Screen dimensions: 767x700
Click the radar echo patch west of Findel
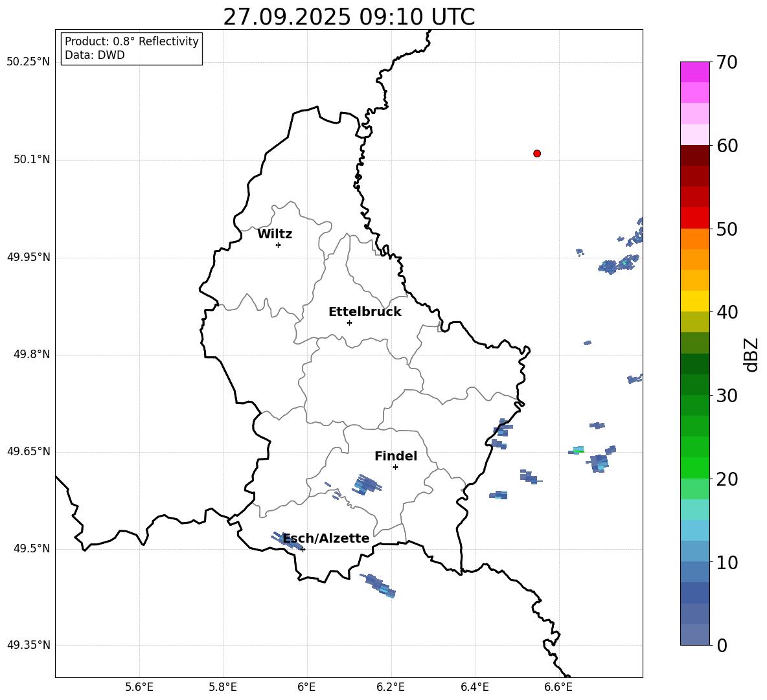[367, 484]
